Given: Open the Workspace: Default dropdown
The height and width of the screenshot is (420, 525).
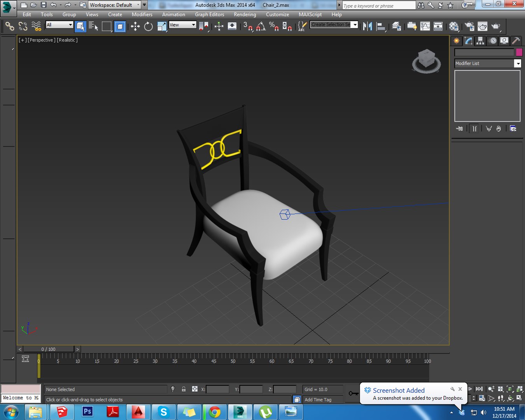Looking at the screenshot, I should coord(115,5).
